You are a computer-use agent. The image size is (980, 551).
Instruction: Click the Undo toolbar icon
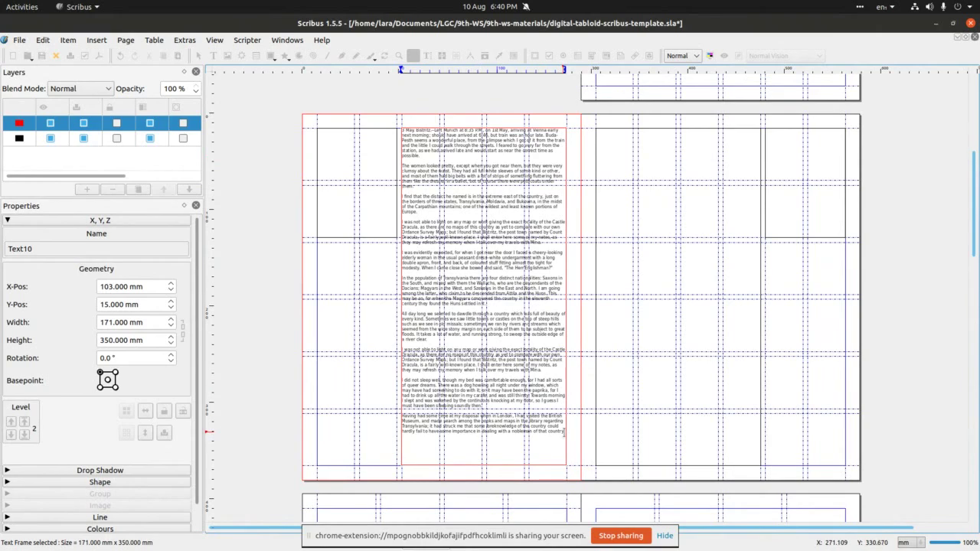pos(120,56)
